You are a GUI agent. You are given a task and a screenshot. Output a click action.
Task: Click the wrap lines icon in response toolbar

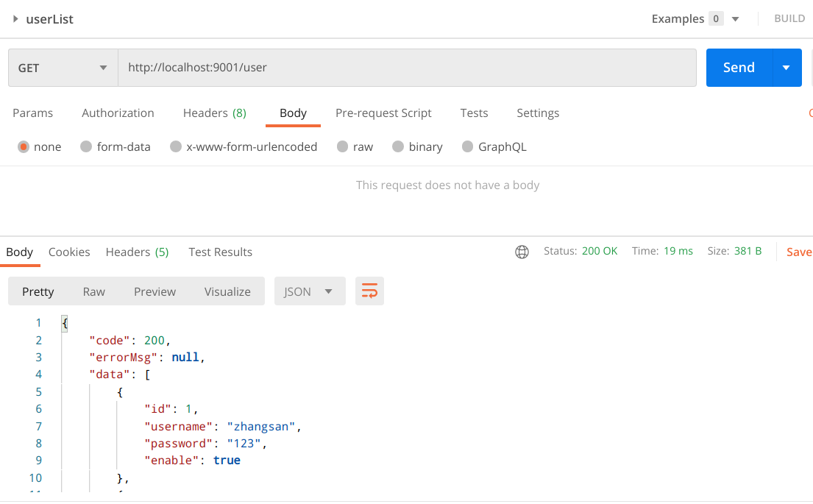pos(369,291)
